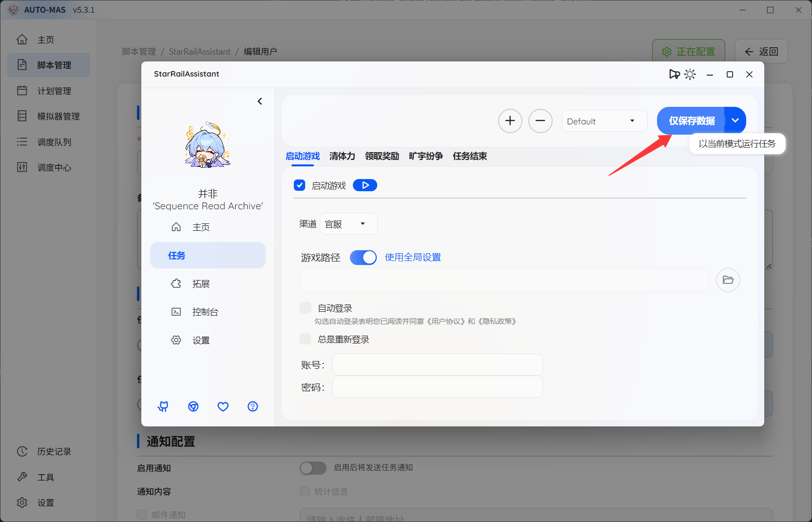This screenshot has width=812, height=522.
Task: Switch to the 领取奖励 tab
Action: (382, 156)
